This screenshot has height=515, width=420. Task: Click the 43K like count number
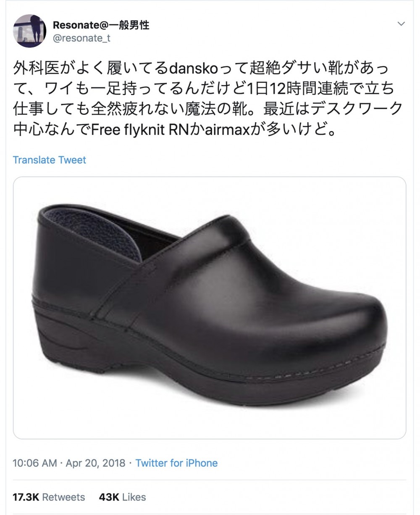(x=110, y=497)
